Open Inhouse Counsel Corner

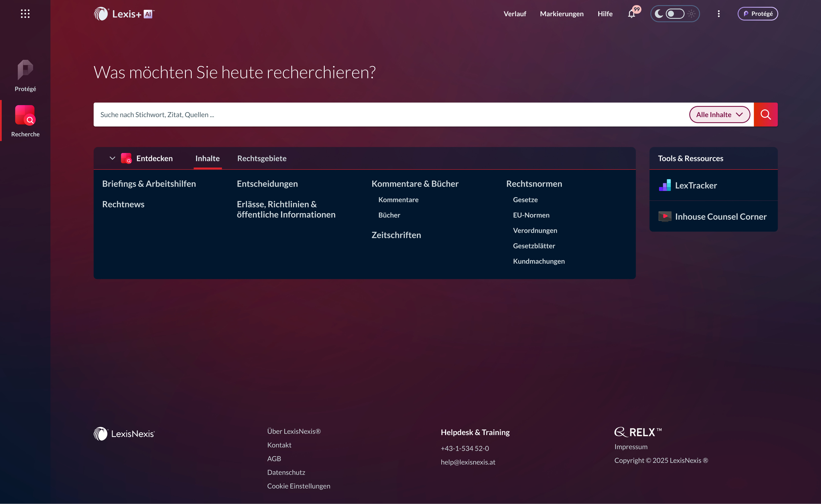(720, 217)
